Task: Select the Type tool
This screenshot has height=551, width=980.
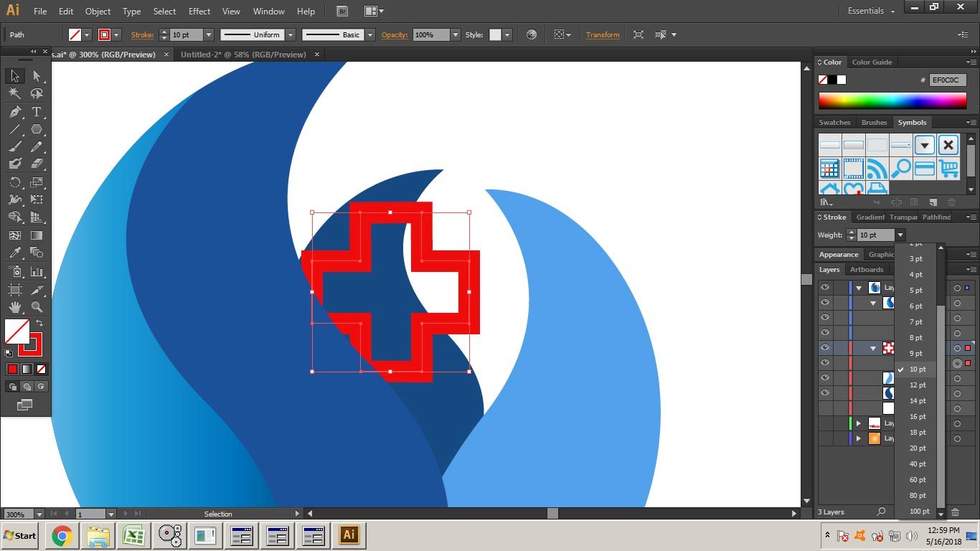Action: [37, 112]
